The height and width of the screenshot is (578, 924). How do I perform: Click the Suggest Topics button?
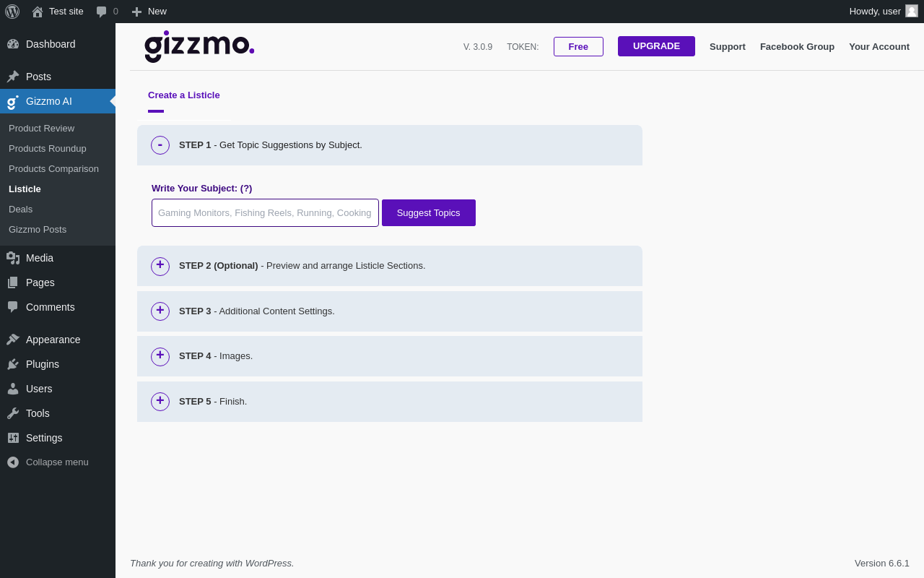point(429,212)
